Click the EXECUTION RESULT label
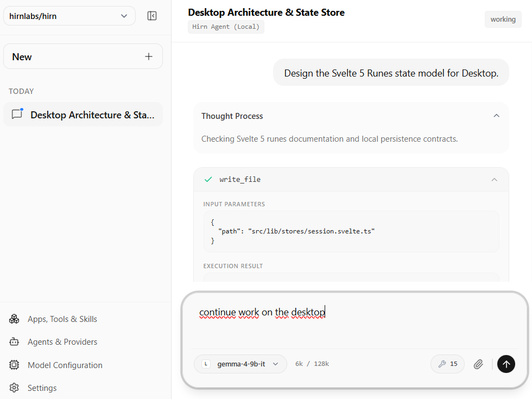Viewport: 532px width, 399px height. [x=233, y=266]
